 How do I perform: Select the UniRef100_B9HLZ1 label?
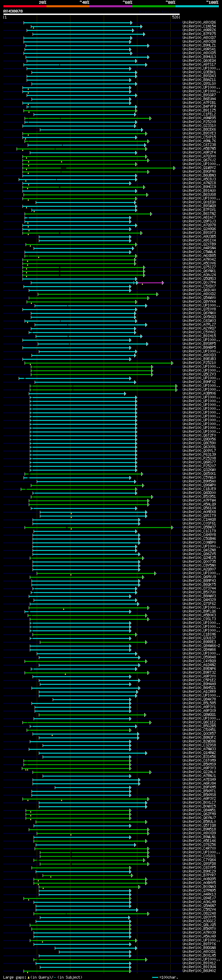[x=199, y=45]
